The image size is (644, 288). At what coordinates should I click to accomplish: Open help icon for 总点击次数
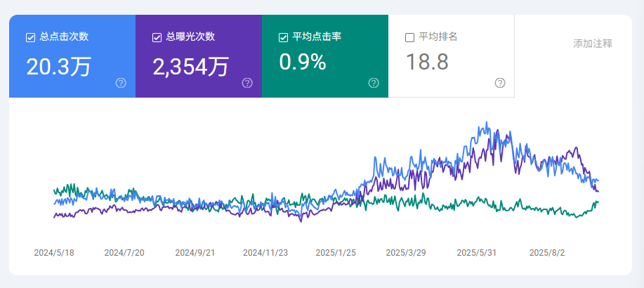121,84
